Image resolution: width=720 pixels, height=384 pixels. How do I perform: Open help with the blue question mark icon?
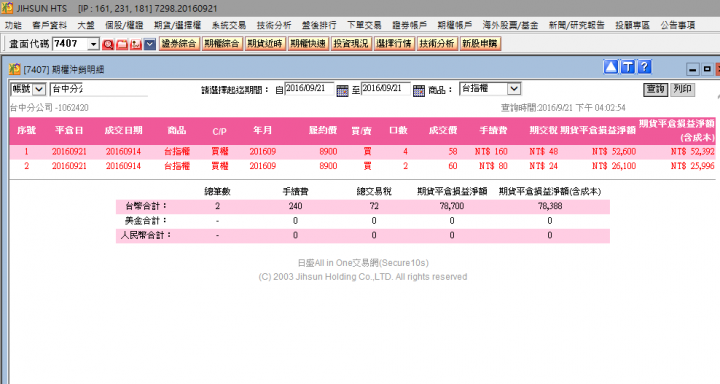coord(645,67)
